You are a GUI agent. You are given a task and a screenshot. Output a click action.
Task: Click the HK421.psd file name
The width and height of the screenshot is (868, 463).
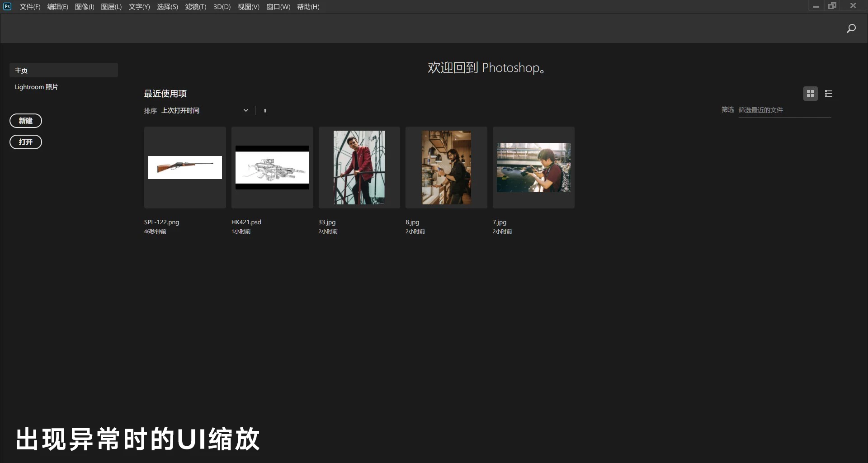click(246, 222)
